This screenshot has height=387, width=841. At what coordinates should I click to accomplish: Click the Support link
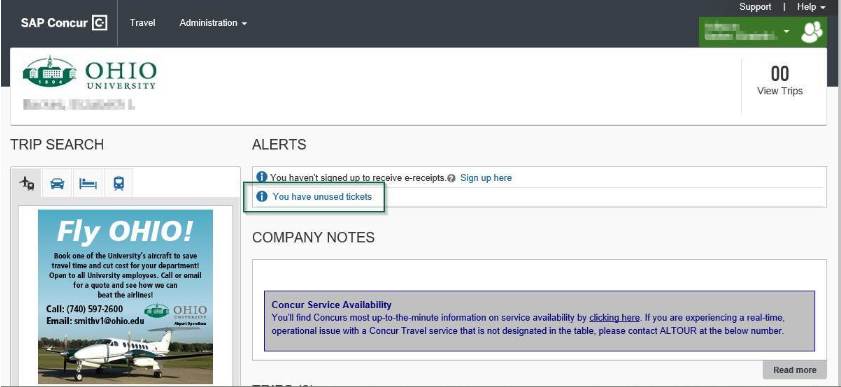click(755, 7)
